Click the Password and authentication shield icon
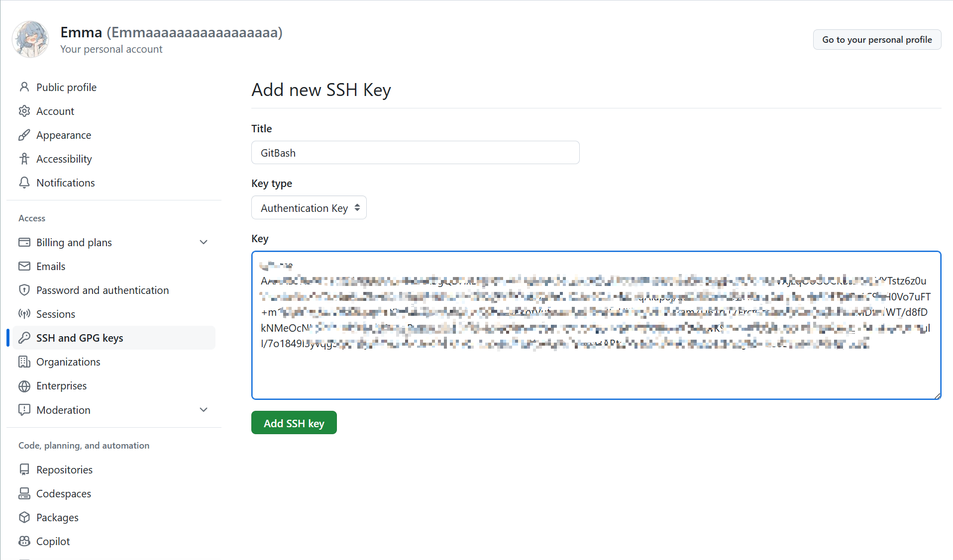953x560 pixels. click(24, 290)
